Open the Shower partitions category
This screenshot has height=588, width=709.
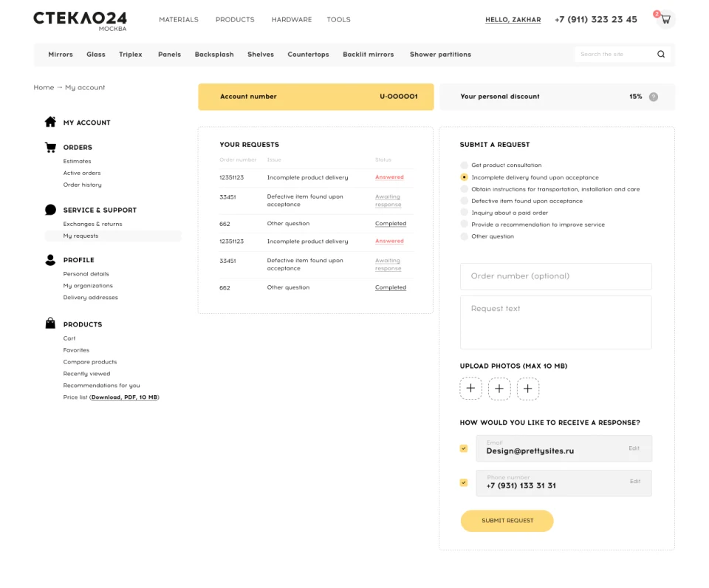tap(440, 54)
